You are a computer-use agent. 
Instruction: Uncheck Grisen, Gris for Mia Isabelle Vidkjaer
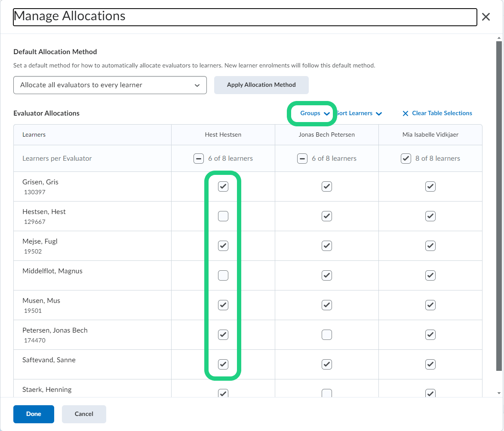click(430, 186)
